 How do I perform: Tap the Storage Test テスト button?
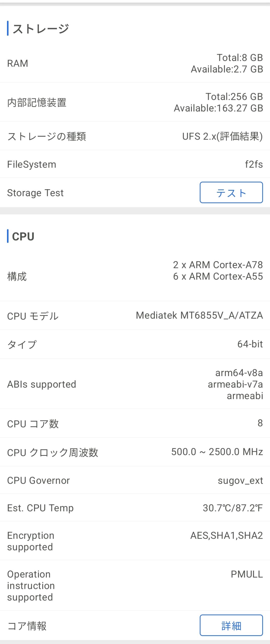231,192
